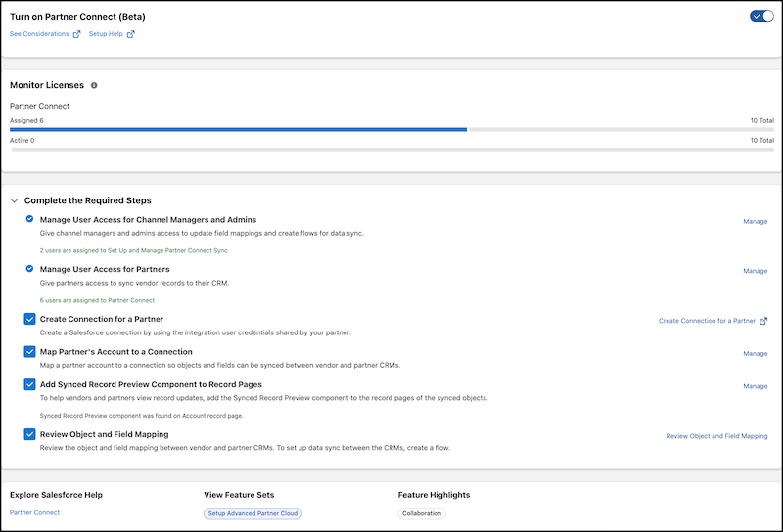Click the info icon beside Monitor Licenses
Viewport: 783px width, 532px height.
(x=94, y=85)
